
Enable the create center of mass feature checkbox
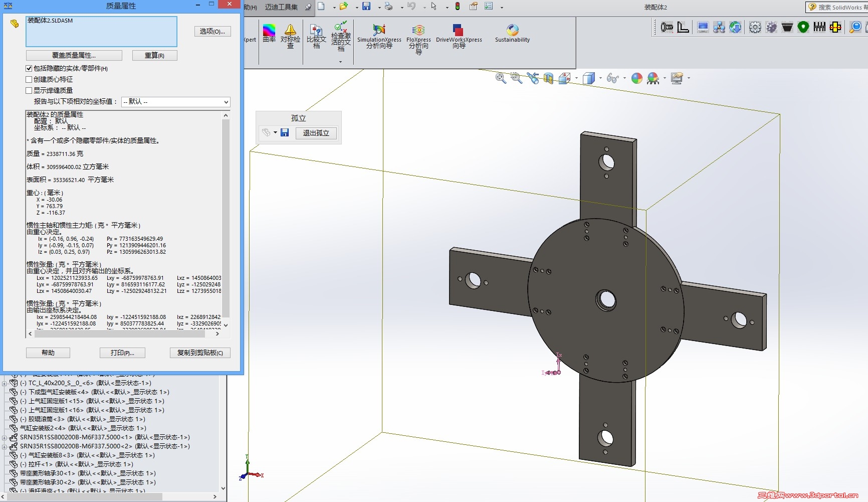point(29,79)
